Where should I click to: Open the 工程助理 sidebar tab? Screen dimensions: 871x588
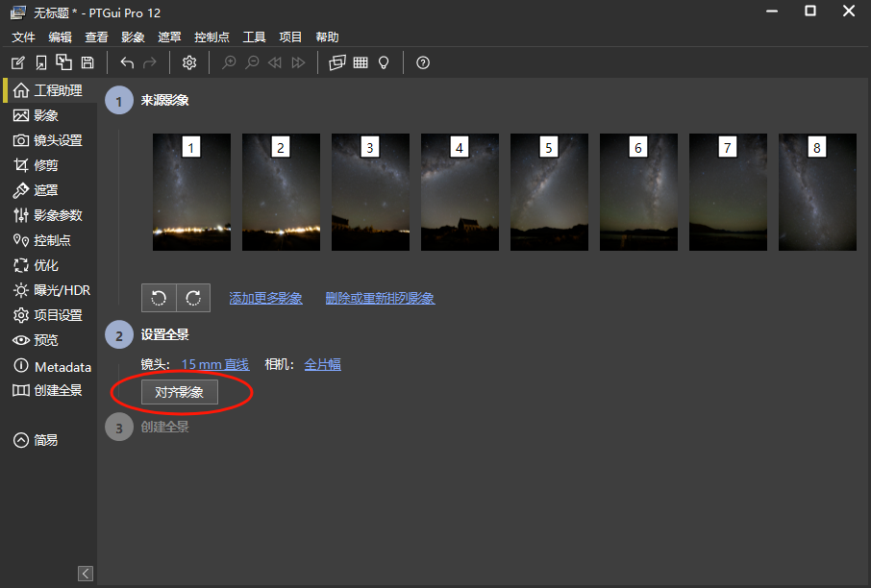coord(49,90)
